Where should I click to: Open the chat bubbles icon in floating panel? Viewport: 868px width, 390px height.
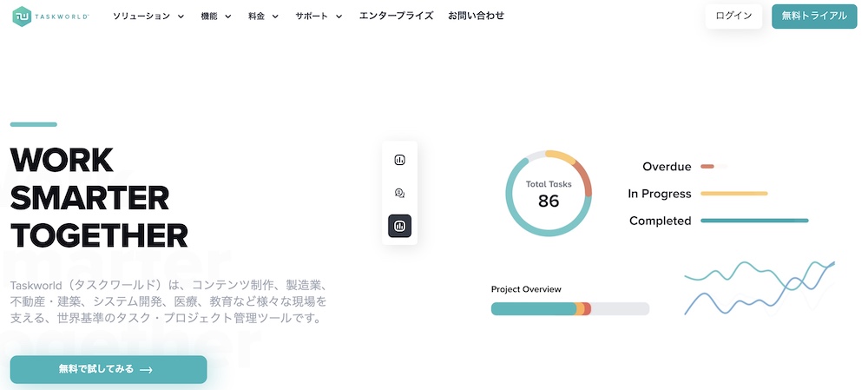(400, 193)
